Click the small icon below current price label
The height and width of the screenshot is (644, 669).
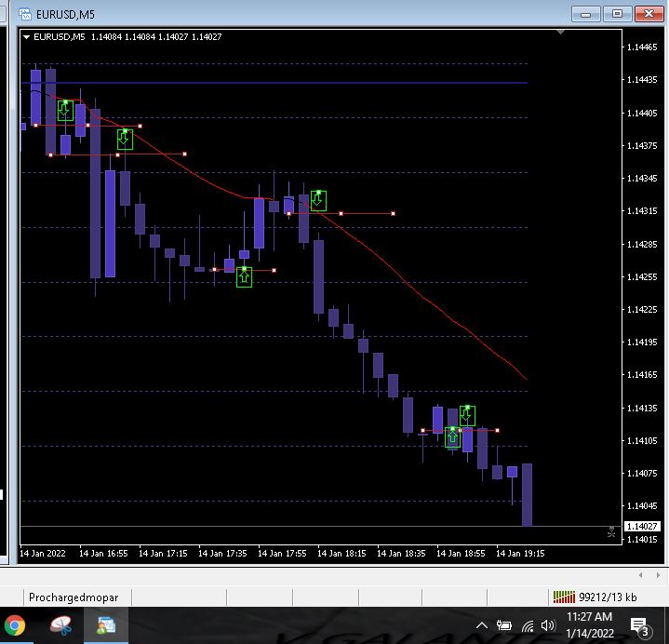[611, 532]
